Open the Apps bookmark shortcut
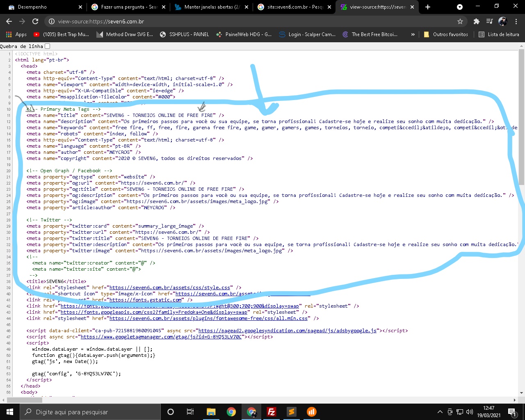 click(x=16, y=34)
